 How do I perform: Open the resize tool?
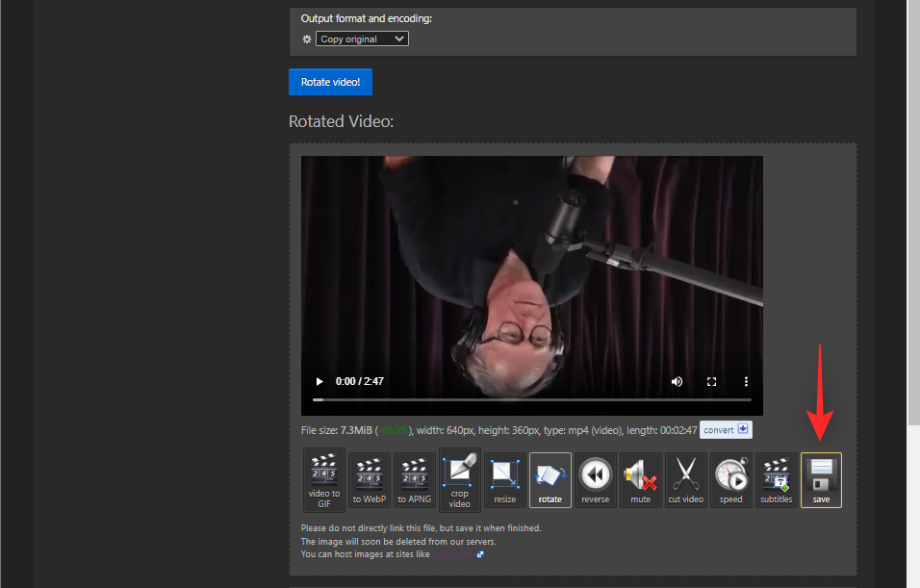coord(504,480)
